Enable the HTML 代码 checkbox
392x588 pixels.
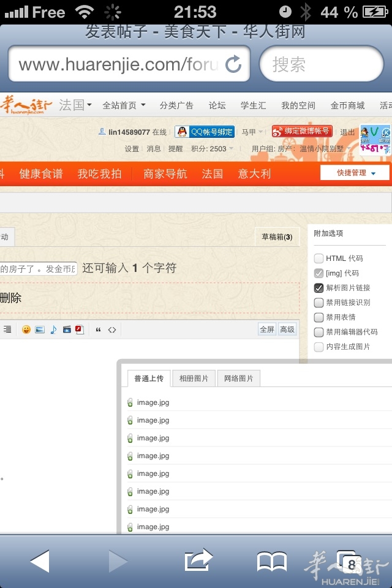[x=318, y=258]
